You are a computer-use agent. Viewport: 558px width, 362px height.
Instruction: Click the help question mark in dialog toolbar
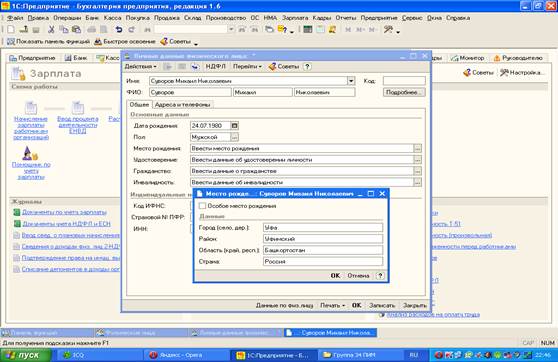pos(307,67)
